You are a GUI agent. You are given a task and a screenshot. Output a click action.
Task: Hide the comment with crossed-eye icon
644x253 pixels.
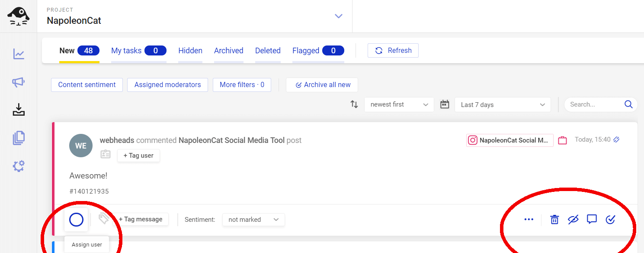[573, 220]
